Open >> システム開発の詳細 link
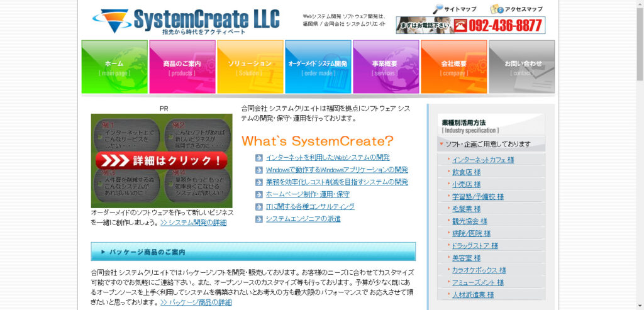The image size is (644, 310). coord(194,223)
